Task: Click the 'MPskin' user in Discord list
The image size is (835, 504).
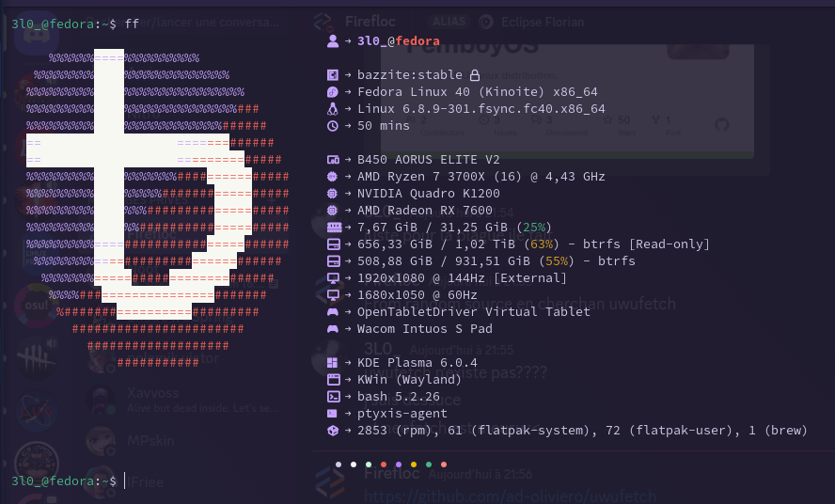Action: [x=150, y=441]
